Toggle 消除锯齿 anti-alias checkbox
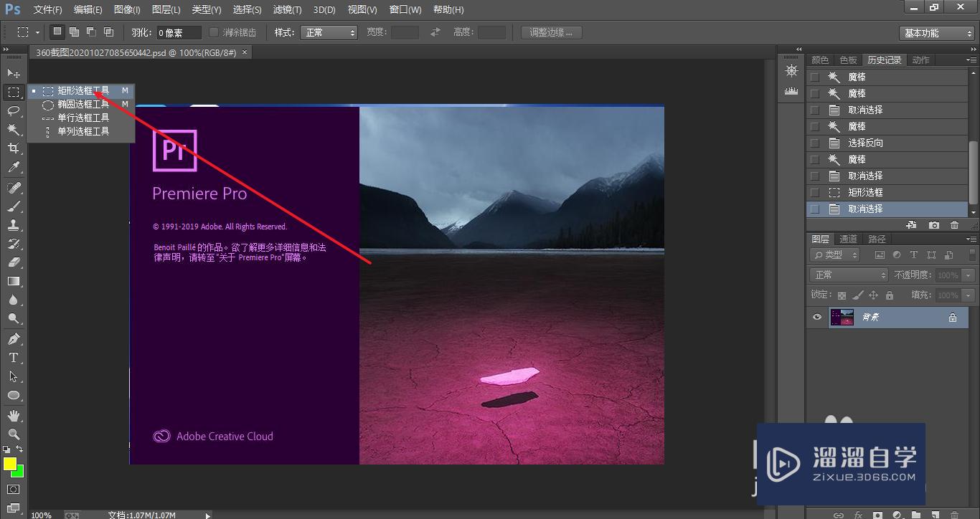The width and height of the screenshot is (980, 519). click(x=214, y=32)
